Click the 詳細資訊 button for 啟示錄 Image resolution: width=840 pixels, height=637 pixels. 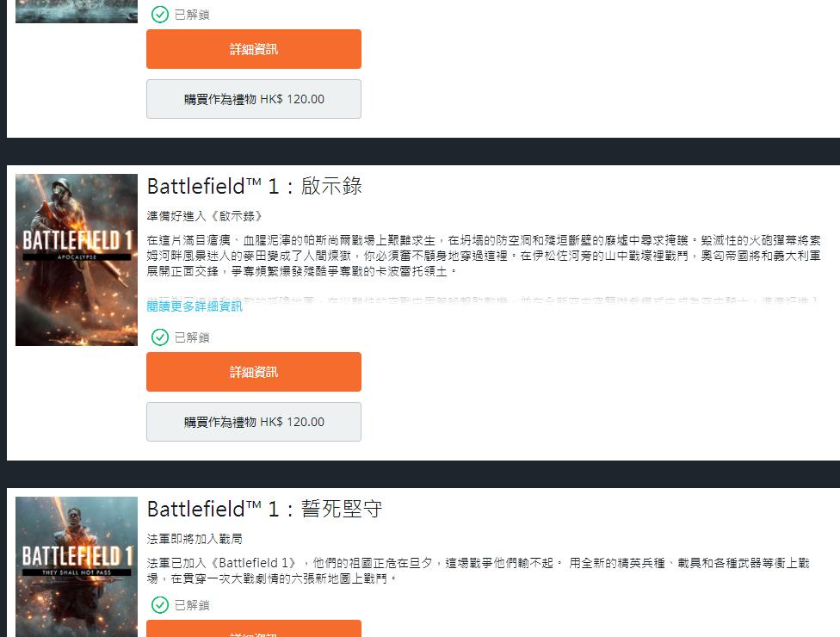pos(253,372)
